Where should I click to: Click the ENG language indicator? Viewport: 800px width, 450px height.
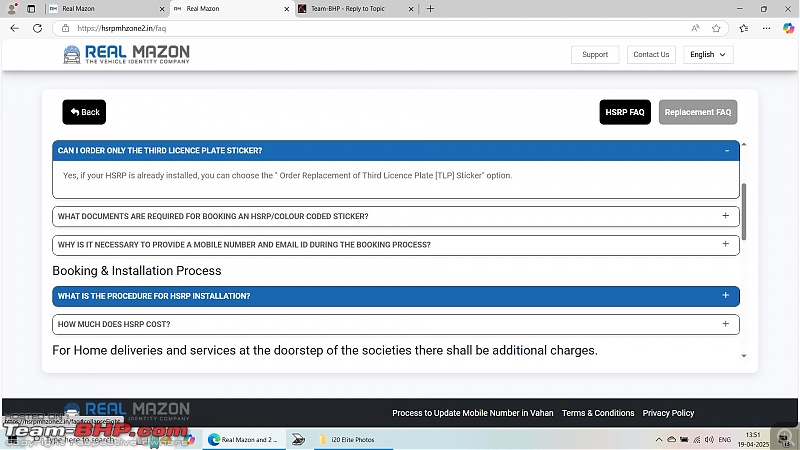coord(724,439)
